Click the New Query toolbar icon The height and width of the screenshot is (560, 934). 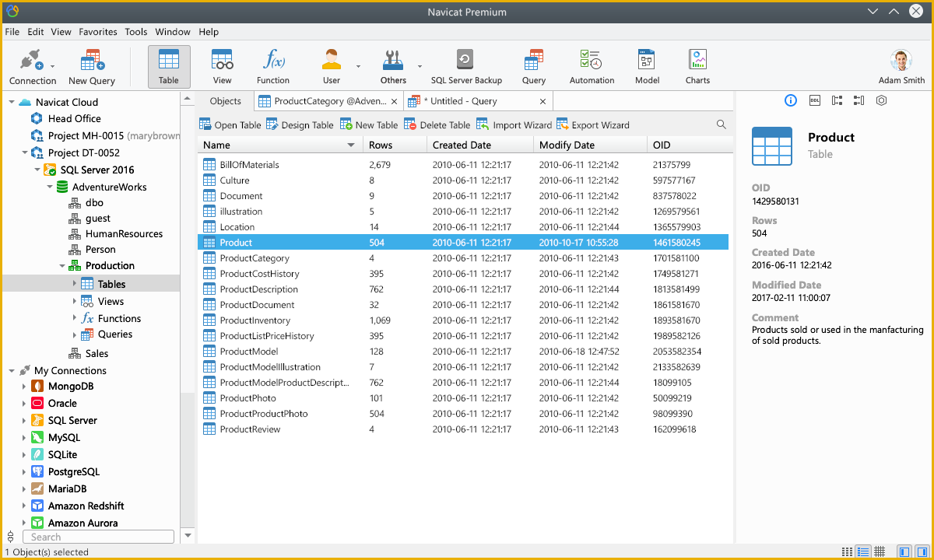[x=92, y=61]
